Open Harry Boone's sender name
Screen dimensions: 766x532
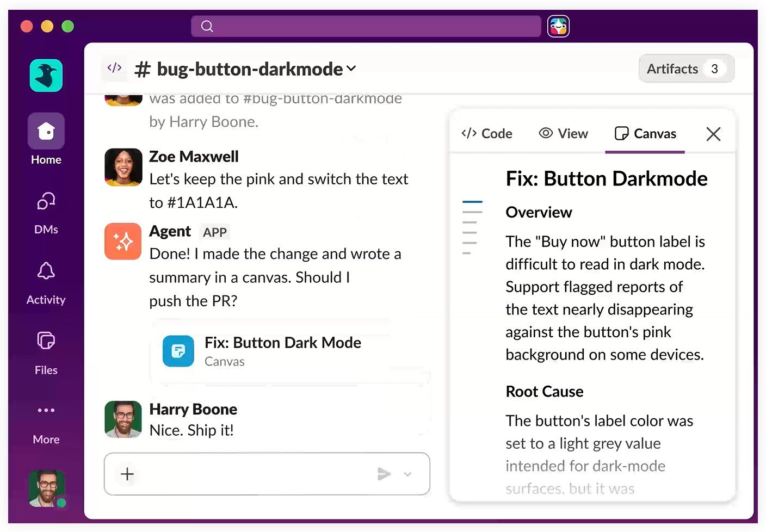193,409
